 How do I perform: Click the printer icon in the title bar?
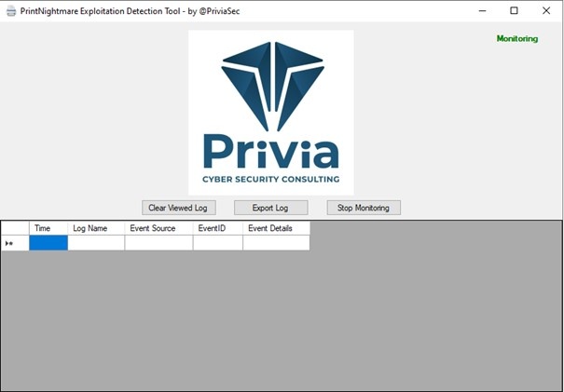pyautogui.click(x=11, y=11)
